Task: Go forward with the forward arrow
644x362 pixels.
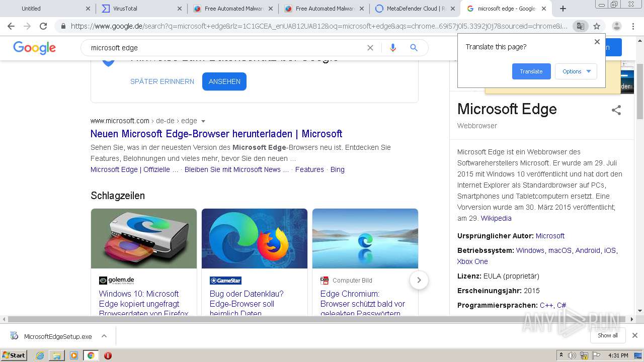Action: 27,26
